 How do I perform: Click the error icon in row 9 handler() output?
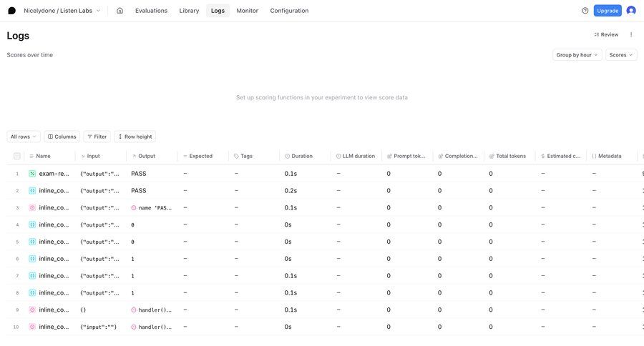click(134, 310)
